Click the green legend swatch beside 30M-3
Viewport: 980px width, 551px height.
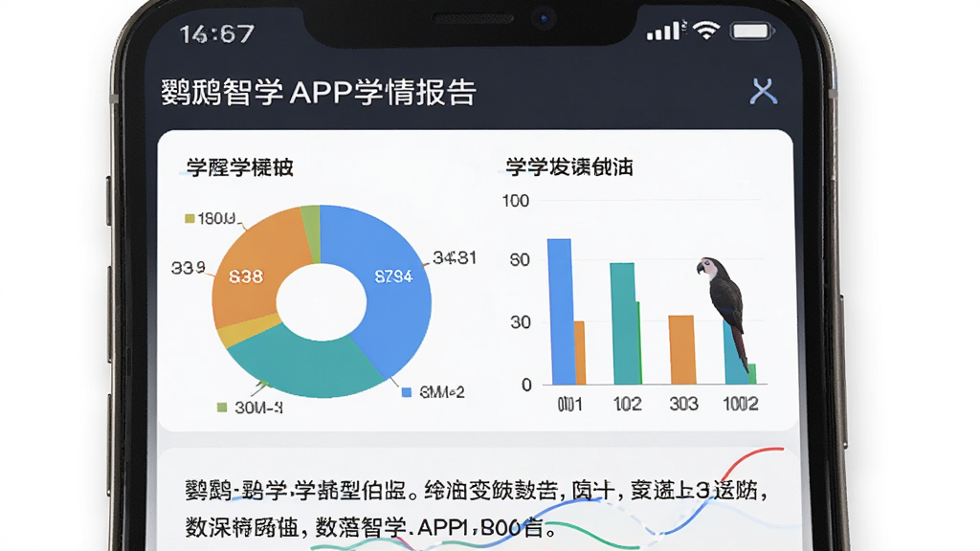point(221,408)
